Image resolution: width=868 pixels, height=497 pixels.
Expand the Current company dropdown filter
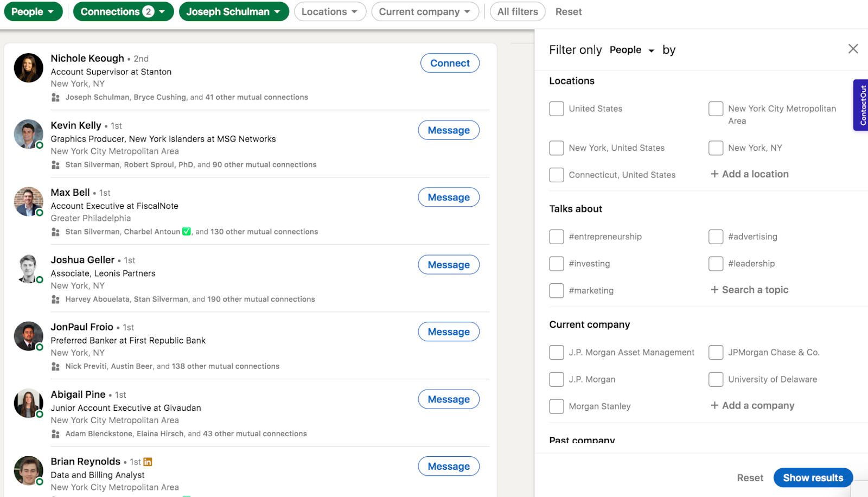click(x=425, y=11)
